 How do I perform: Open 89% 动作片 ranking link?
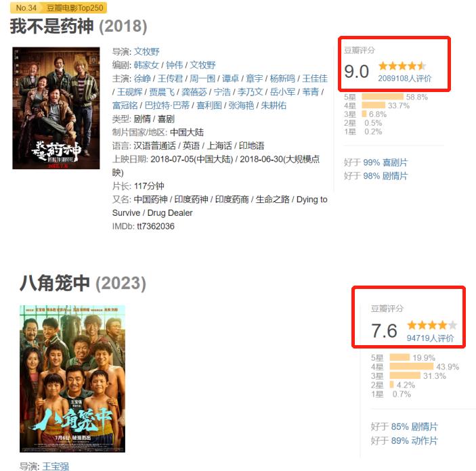pos(414,441)
